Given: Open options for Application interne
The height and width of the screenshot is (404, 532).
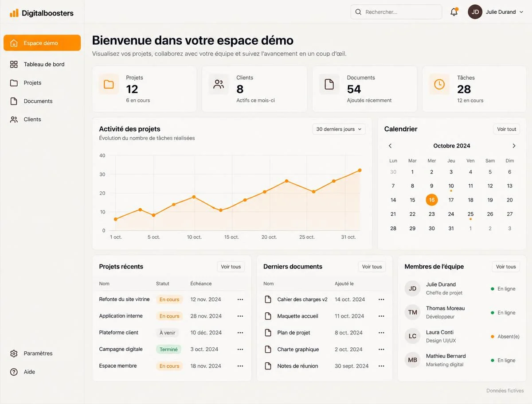Looking at the screenshot, I should tap(240, 316).
